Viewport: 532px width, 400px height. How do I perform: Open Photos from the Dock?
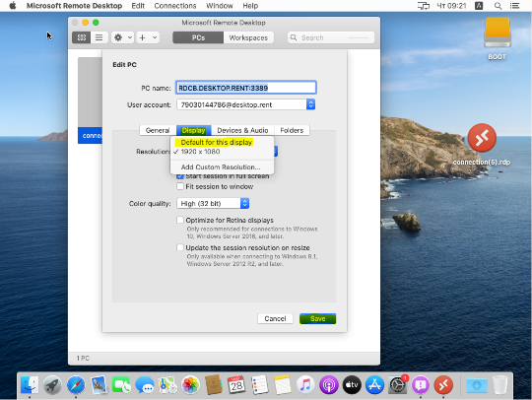pyautogui.click(x=191, y=385)
